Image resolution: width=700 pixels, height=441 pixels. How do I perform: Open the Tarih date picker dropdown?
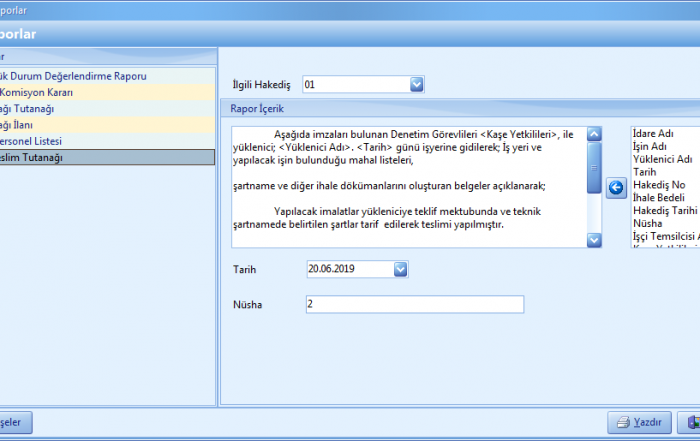click(x=401, y=269)
